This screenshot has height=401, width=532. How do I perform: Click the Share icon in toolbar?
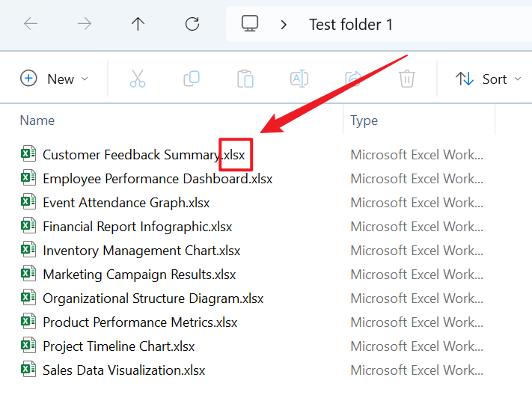pos(352,79)
